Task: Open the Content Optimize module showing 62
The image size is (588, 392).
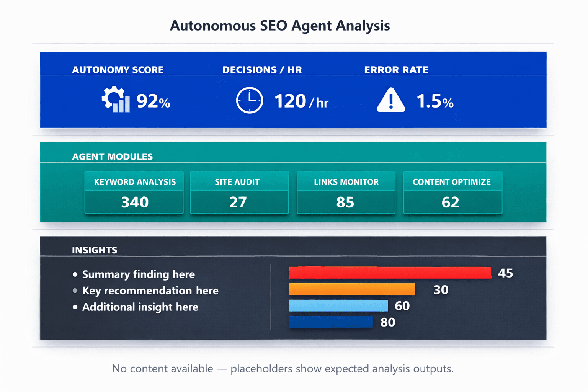Action: click(452, 193)
